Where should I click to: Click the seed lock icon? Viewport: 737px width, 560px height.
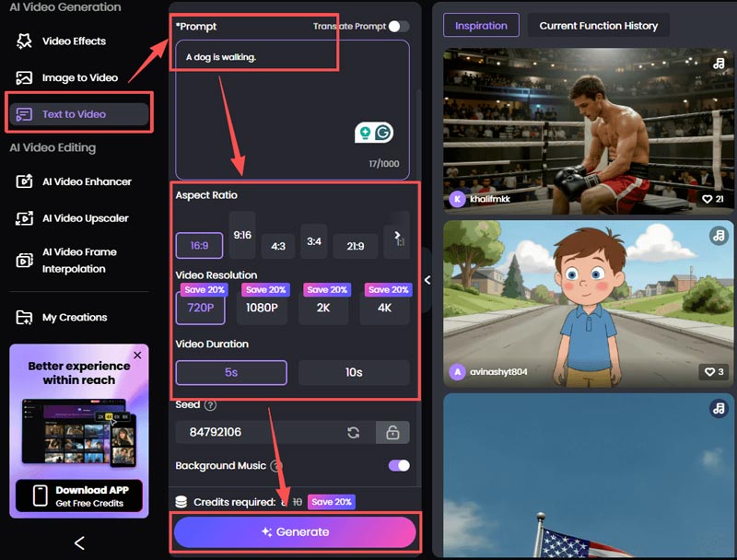392,433
